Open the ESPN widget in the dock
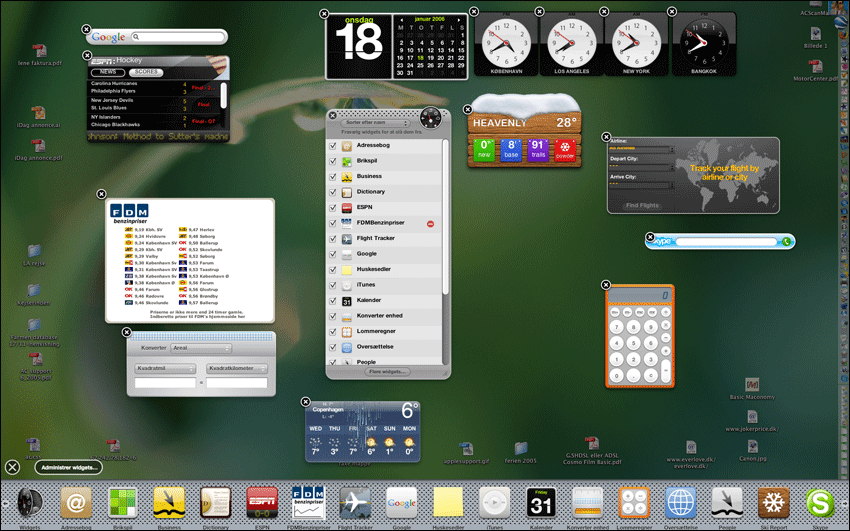The image size is (850, 531). pyautogui.click(x=262, y=502)
